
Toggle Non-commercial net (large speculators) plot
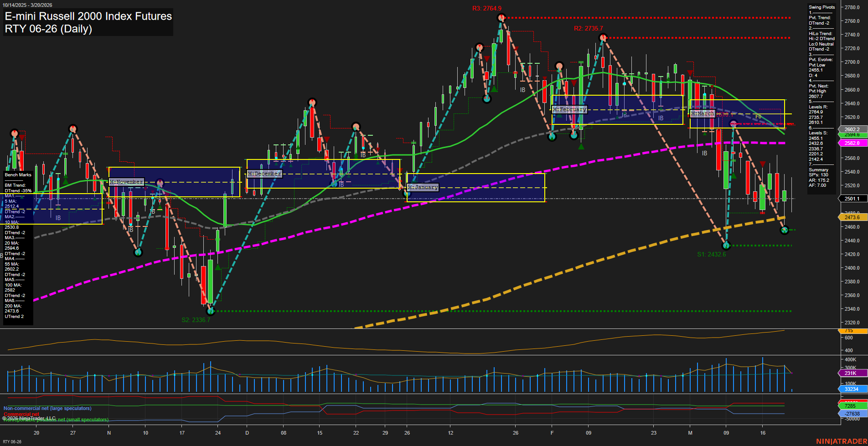point(47,408)
